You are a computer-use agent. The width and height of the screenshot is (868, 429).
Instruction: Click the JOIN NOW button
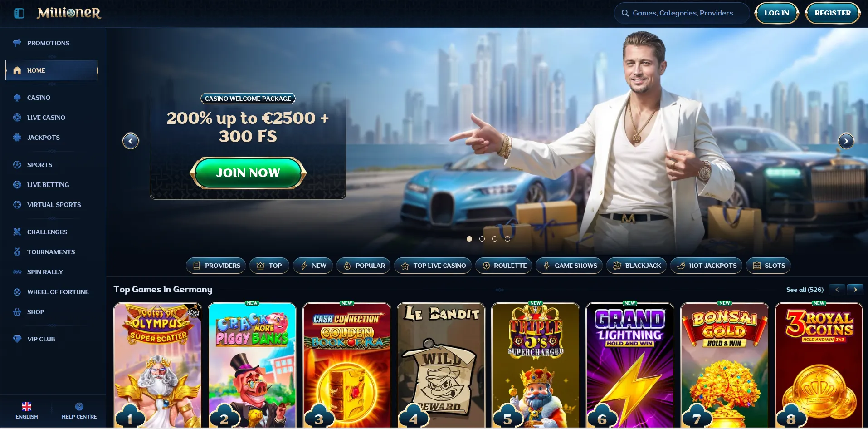[248, 173]
